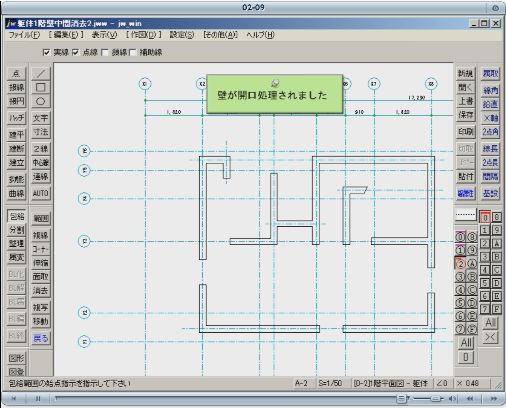506x409 pixels.
Task: Toggle layer 0 circle button
Action: click(460, 237)
